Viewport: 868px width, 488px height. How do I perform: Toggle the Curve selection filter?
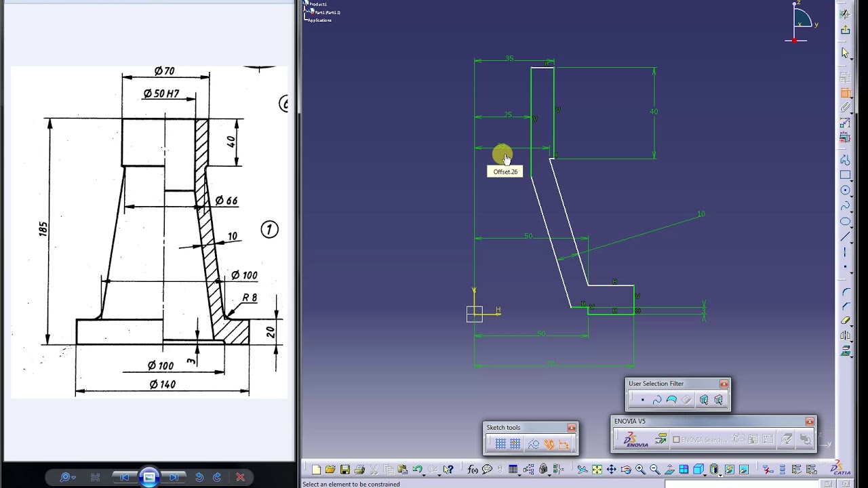click(657, 400)
